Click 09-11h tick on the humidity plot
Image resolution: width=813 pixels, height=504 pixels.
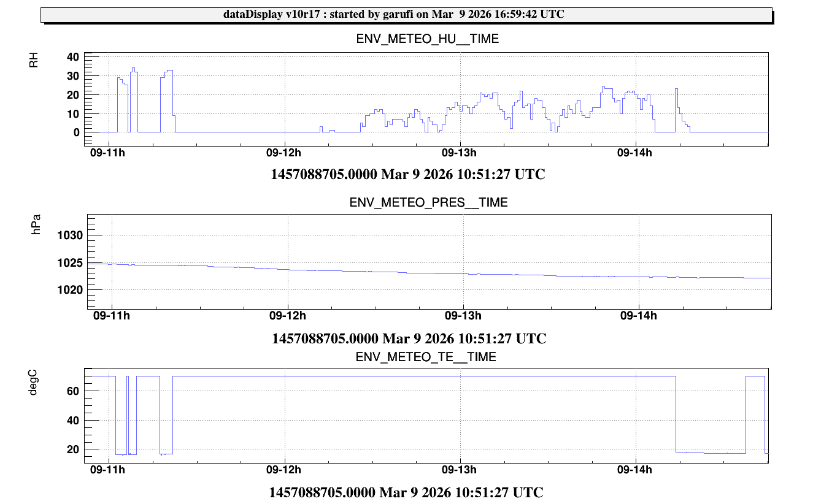[108, 152]
